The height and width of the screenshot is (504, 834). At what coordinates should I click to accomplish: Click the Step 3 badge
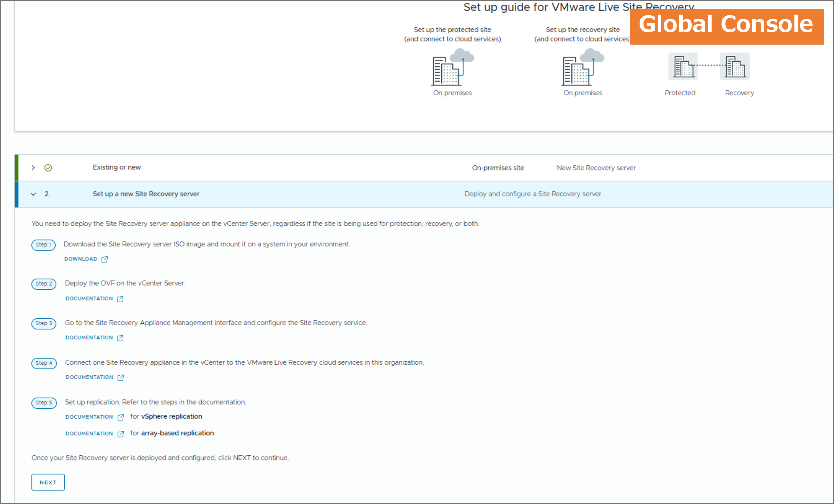[44, 323]
